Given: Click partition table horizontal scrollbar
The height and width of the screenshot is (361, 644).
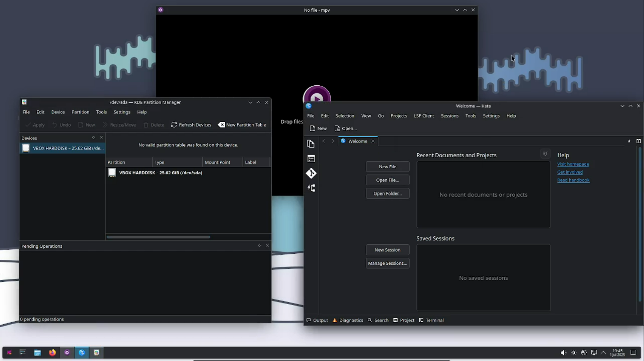Looking at the screenshot, I should [158, 237].
